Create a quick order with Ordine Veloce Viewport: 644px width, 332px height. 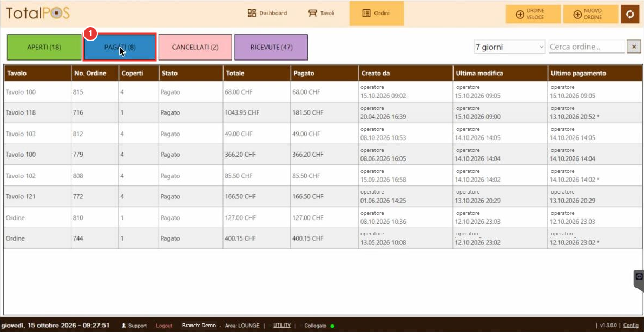pos(533,15)
